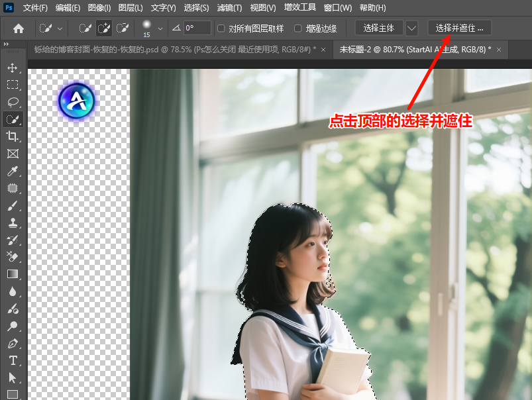The width and height of the screenshot is (532, 400).
Task: Click the brush angle input field
Action: [x=197, y=28]
